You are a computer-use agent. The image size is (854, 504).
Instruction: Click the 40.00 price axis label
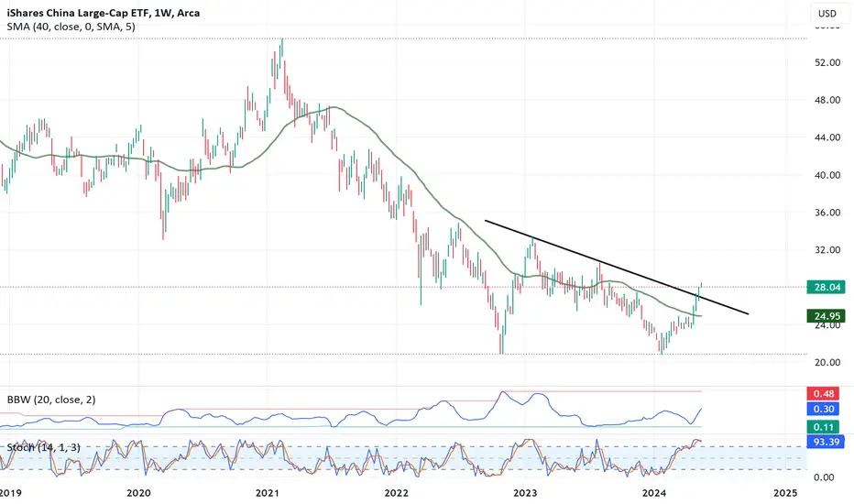tap(827, 175)
